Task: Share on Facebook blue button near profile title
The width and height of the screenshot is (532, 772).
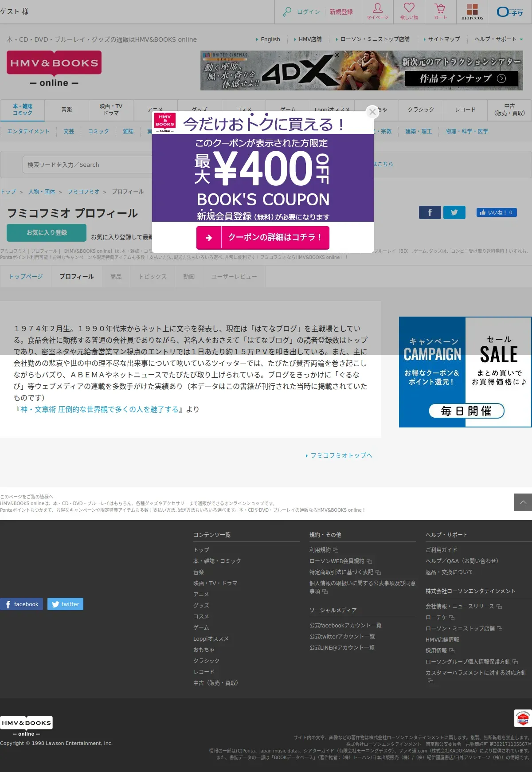Action: 430,212
